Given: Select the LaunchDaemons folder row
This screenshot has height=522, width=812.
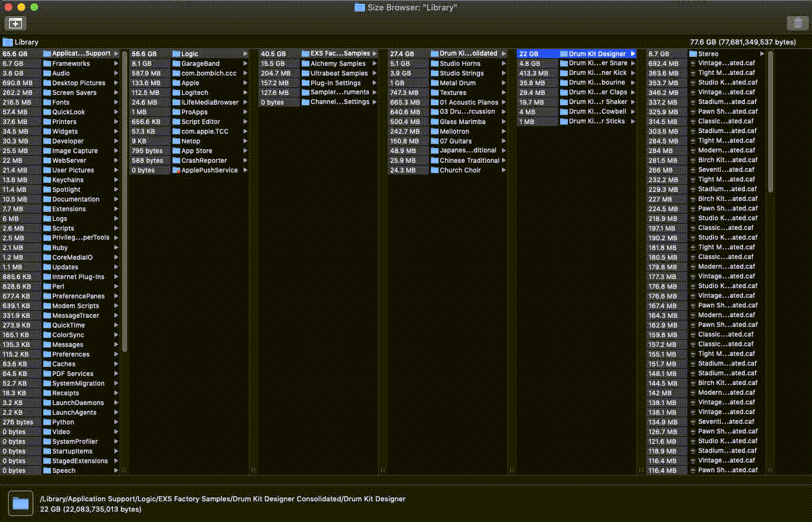Looking at the screenshot, I should [60, 402].
